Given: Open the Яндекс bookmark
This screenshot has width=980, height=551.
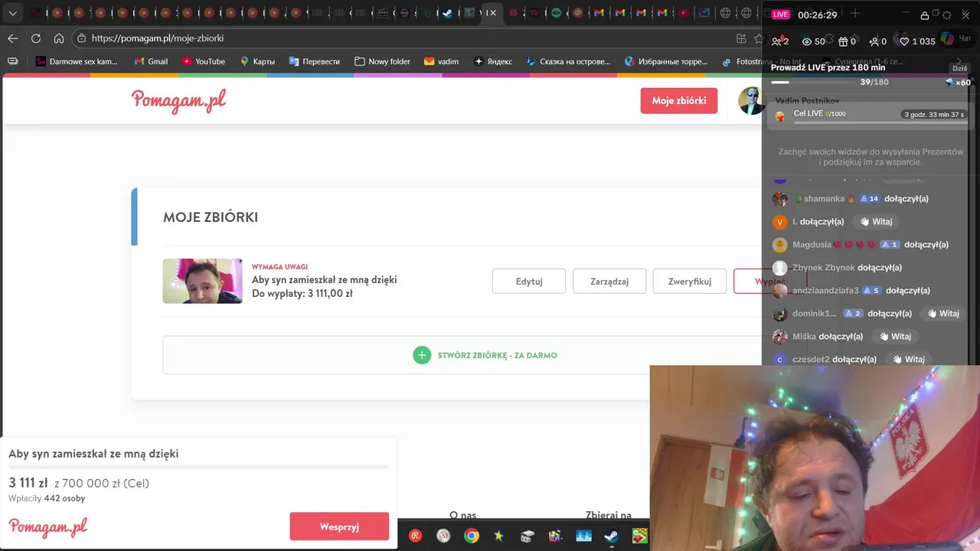Looking at the screenshot, I should coord(493,61).
